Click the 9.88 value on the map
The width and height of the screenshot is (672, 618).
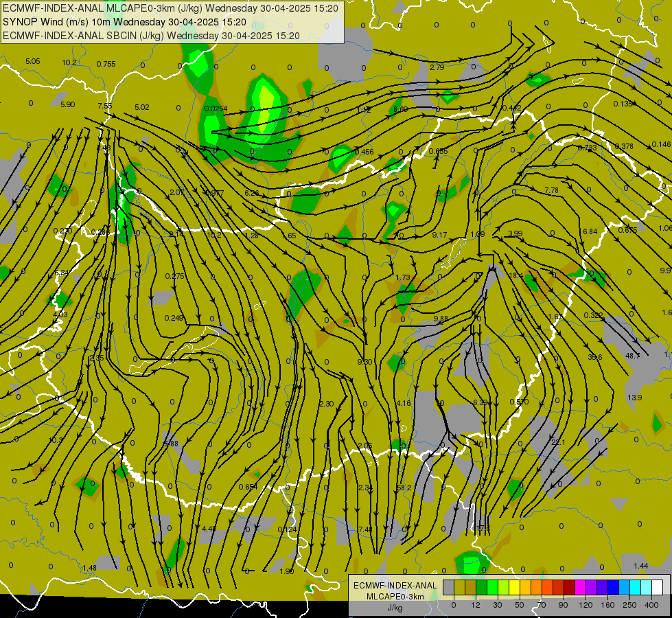pos(441,319)
